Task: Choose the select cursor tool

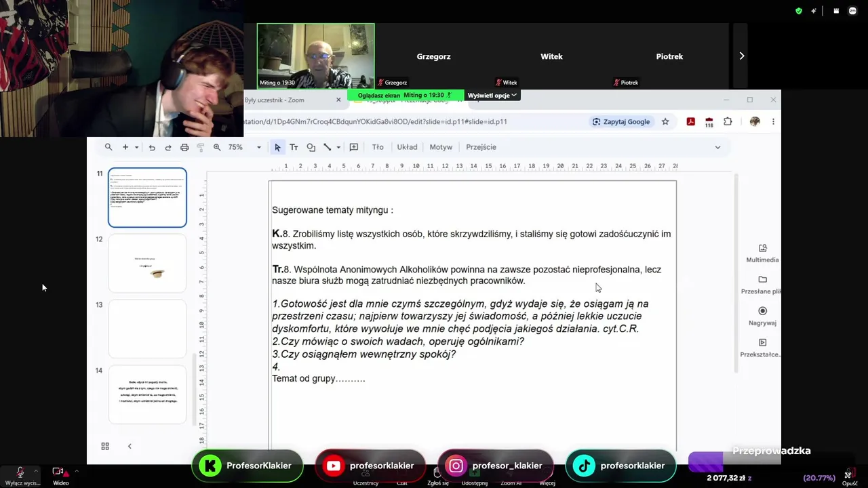Action: [277, 147]
